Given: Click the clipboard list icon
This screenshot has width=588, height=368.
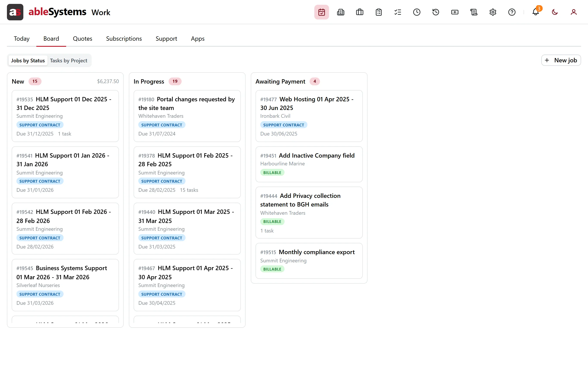Looking at the screenshot, I should point(379,12).
